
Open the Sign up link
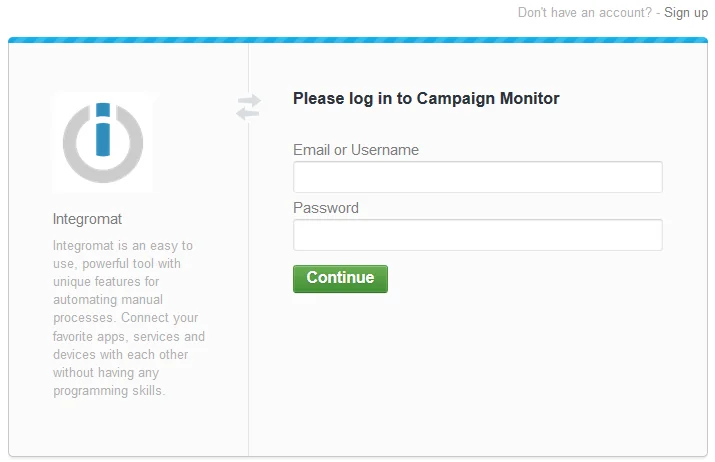[x=686, y=13]
